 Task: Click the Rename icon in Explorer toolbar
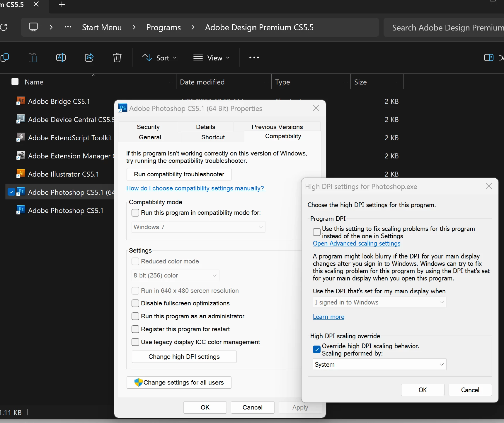(x=61, y=57)
